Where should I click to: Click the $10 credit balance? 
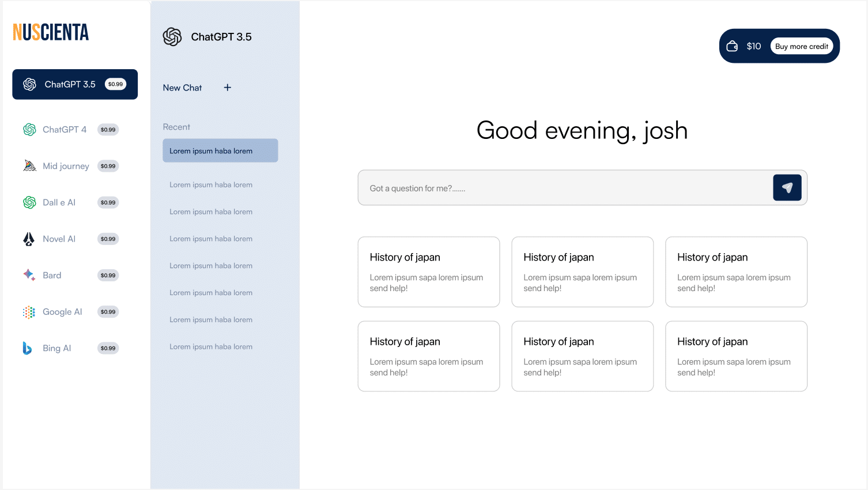pos(754,46)
